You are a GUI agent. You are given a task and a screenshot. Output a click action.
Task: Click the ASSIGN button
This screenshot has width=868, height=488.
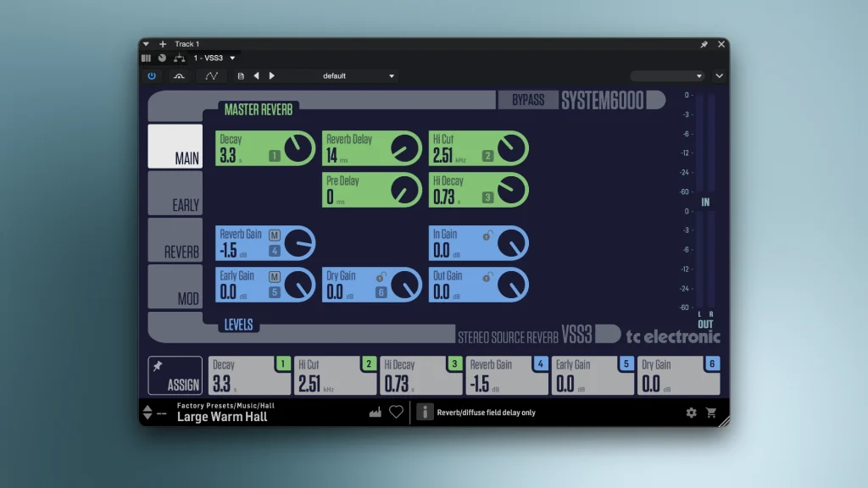(175, 375)
